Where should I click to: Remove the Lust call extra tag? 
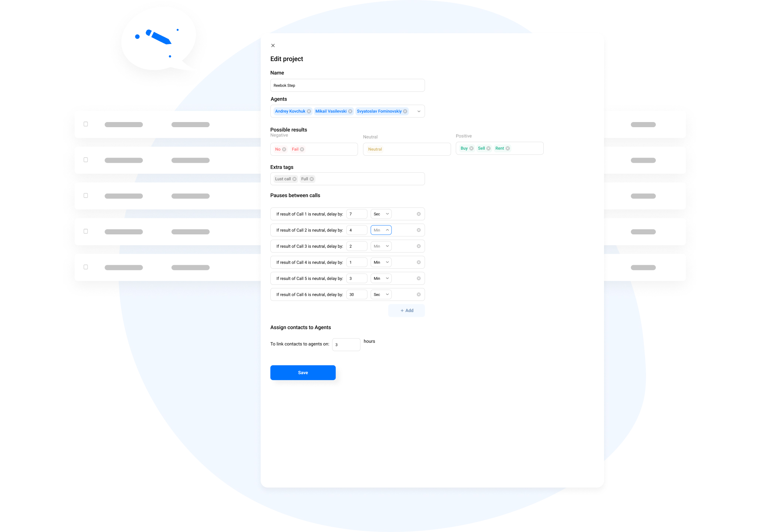coord(294,179)
